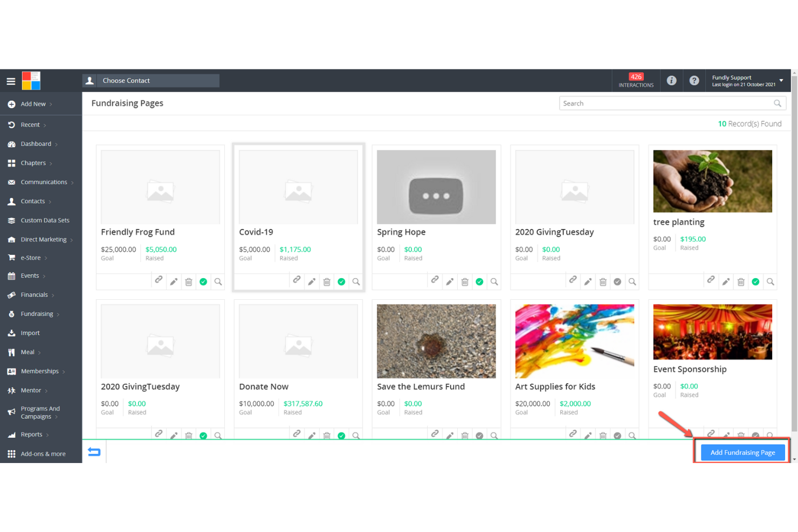798x532 pixels.
Task: Toggle active status for Art Supplies for Kids
Action: [x=617, y=435]
